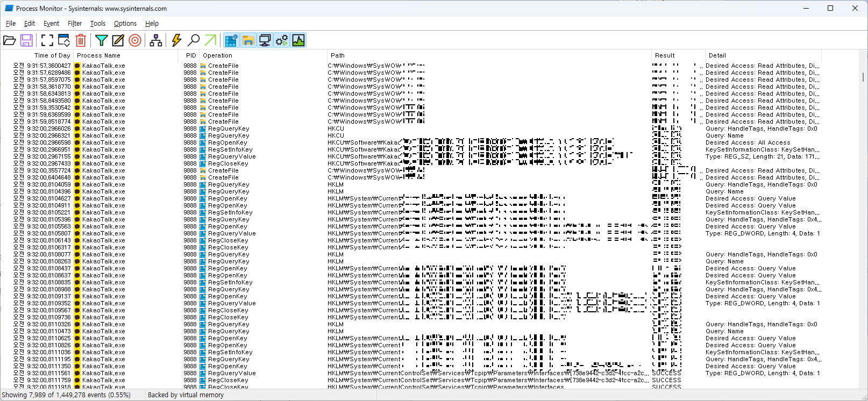The width and height of the screenshot is (868, 401).
Task: Click the Result column header
Action: [x=678, y=55]
